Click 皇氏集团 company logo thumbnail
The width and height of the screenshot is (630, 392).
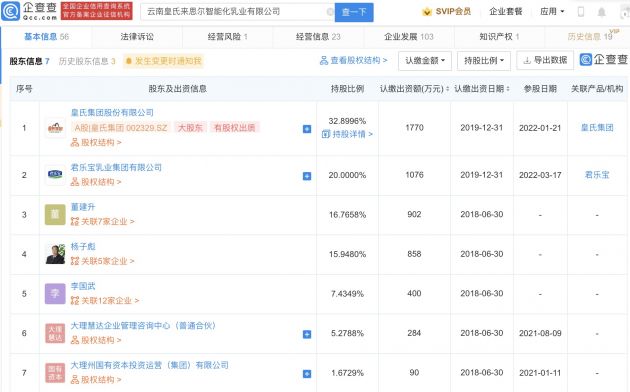(x=55, y=128)
